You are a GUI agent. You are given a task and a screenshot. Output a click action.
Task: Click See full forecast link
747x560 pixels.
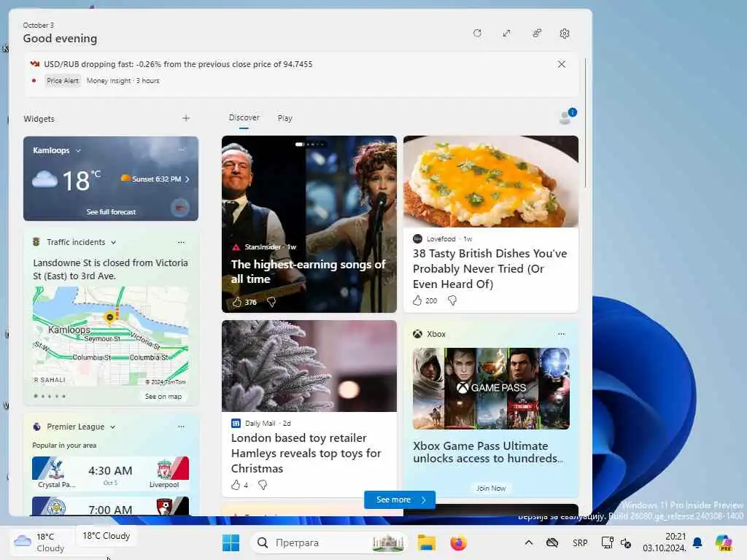[111, 212]
